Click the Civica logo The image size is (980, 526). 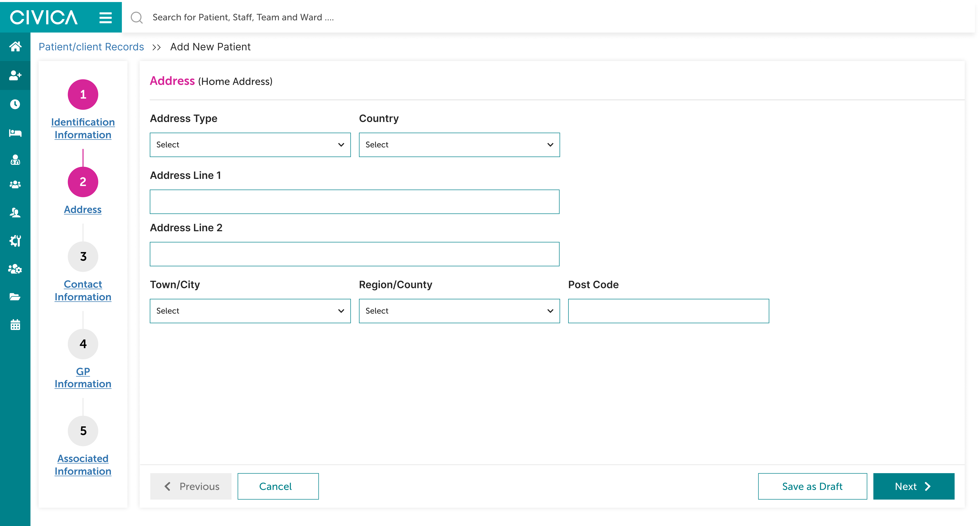(x=44, y=18)
